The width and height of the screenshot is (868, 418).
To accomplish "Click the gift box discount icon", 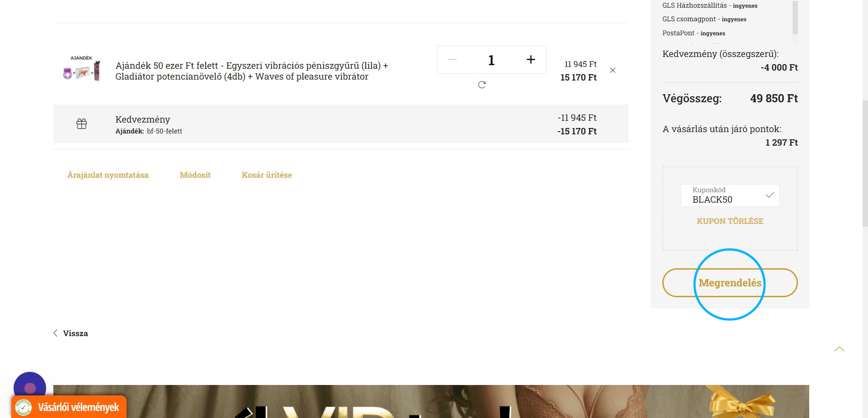I will 82,123.
